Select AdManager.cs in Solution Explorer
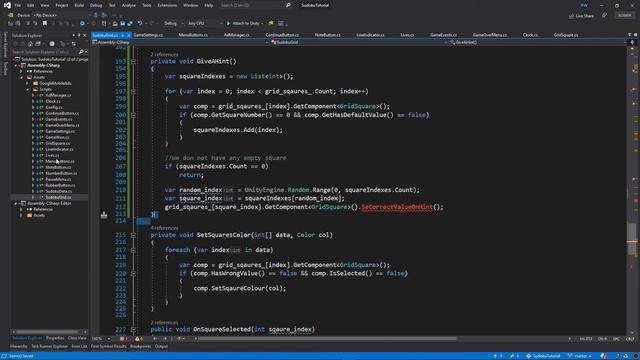Viewport: 640px width, 360px height. click(x=58, y=95)
